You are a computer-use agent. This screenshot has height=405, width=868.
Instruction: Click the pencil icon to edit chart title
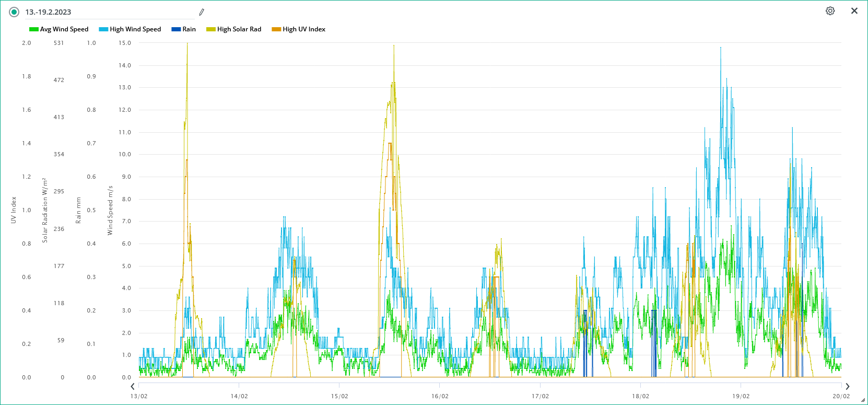coord(202,12)
